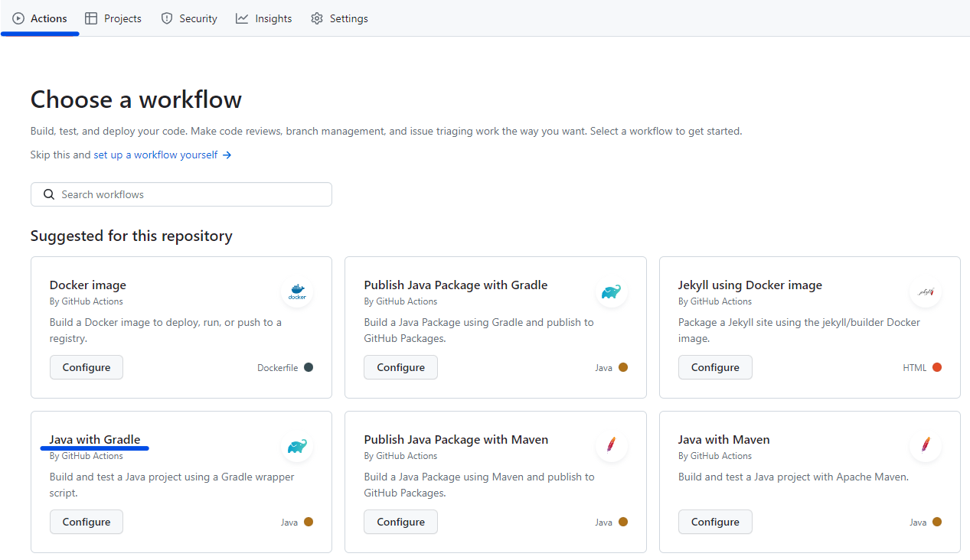Configure Publish Java Package with Gradle
Image resolution: width=970 pixels, height=560 pixels.
[400, 367]
